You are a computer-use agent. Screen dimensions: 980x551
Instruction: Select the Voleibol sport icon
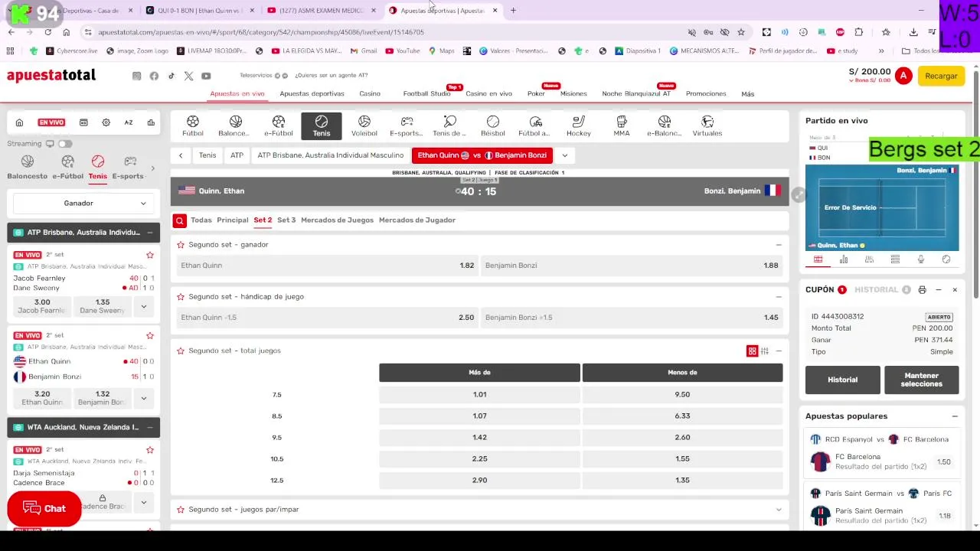click(x=364, y=126)
